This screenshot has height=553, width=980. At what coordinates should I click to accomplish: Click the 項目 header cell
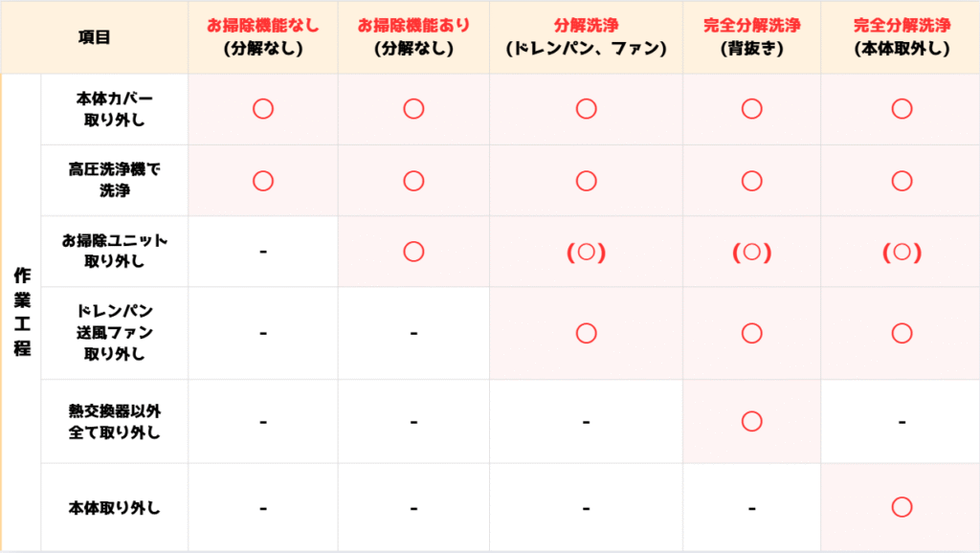pyautogui.click(x=95, y=37)
